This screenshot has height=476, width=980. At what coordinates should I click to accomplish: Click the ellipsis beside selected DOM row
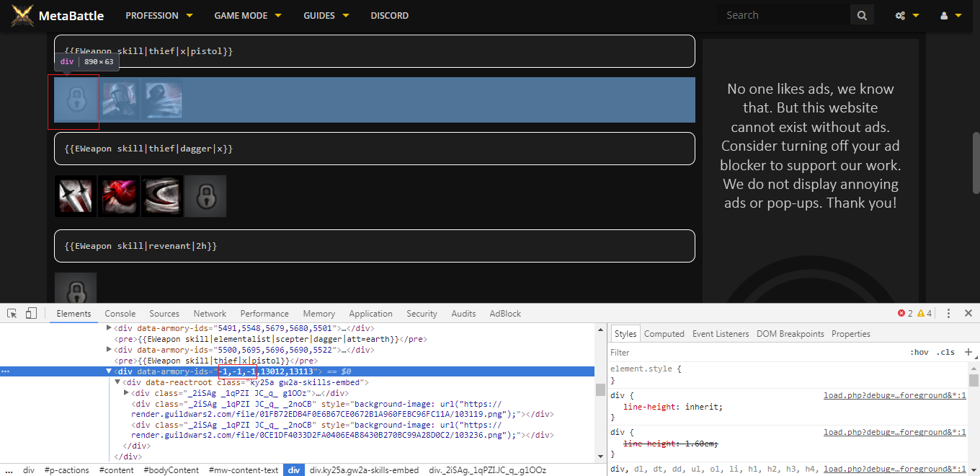tap(6, 371)
